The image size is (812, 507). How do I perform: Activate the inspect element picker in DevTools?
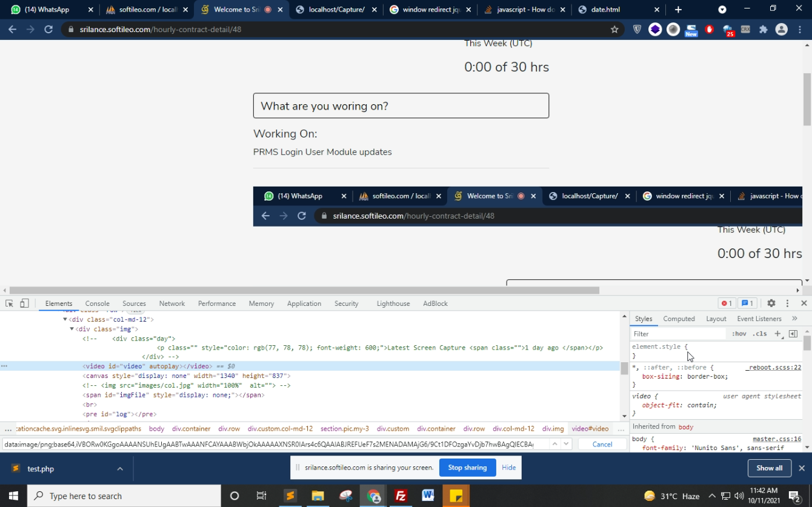pos(9,303)
